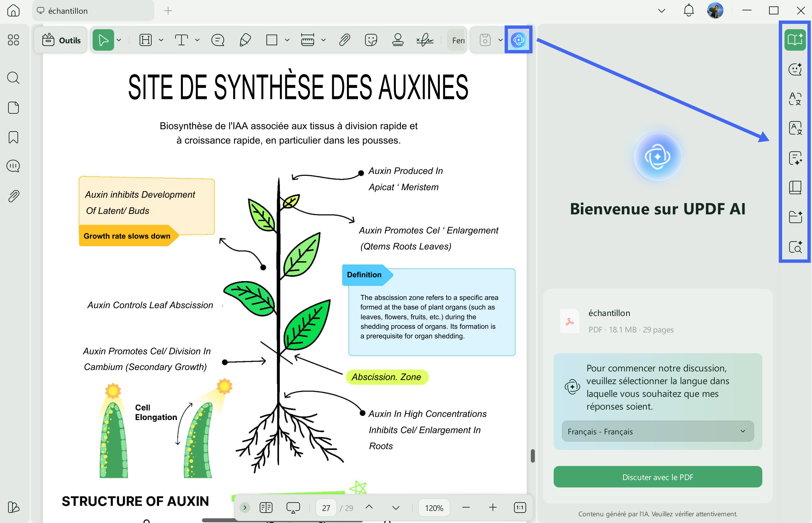Click the échantillon PDF file card

click(657, 321)
